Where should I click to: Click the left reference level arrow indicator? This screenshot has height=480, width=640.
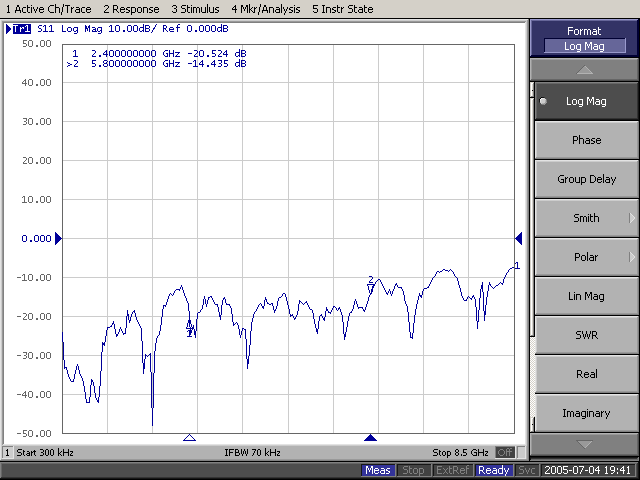coord(58,238)
